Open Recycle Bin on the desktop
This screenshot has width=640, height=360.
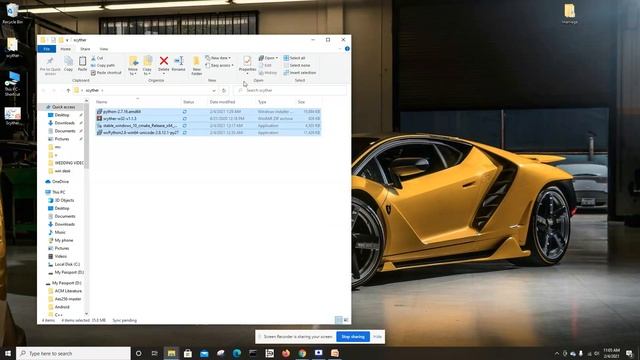click(12, 13)
